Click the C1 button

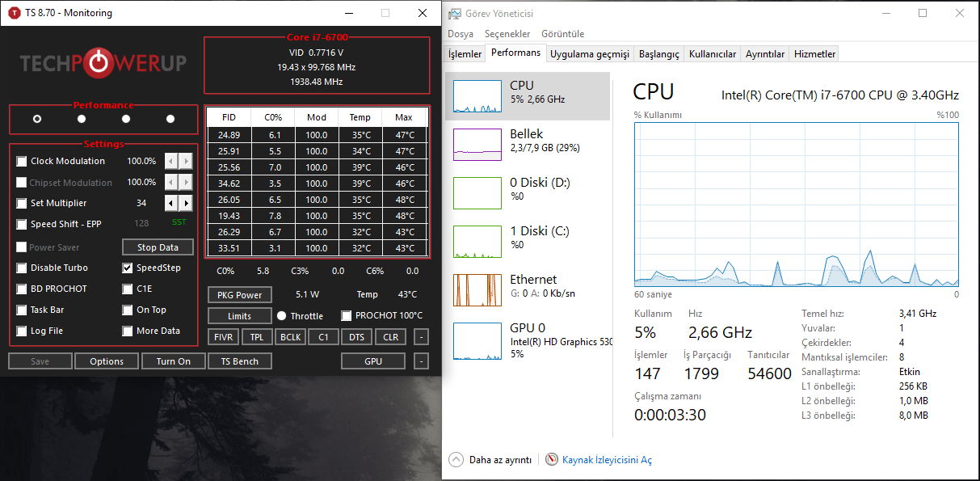click(x=323, y=337)
